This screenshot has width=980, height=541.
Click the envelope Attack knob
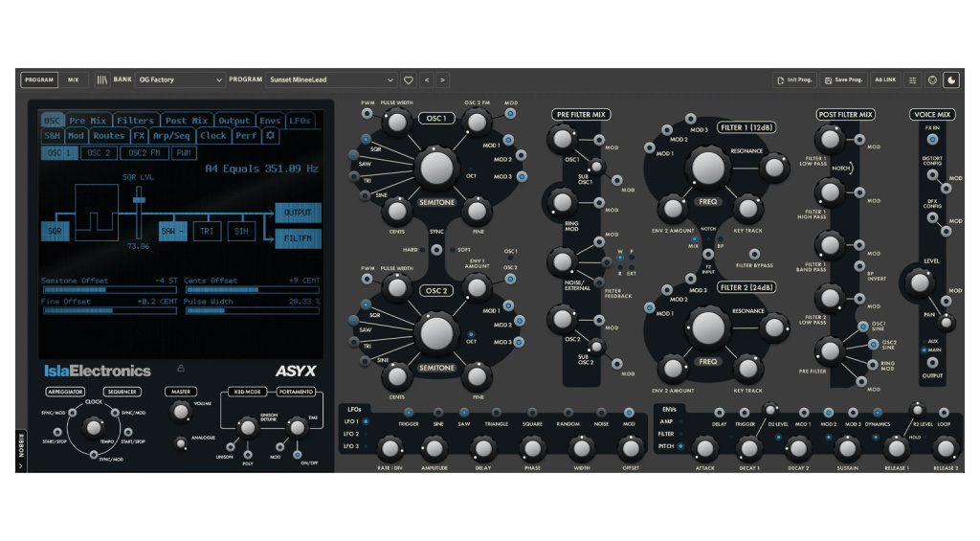704,448
